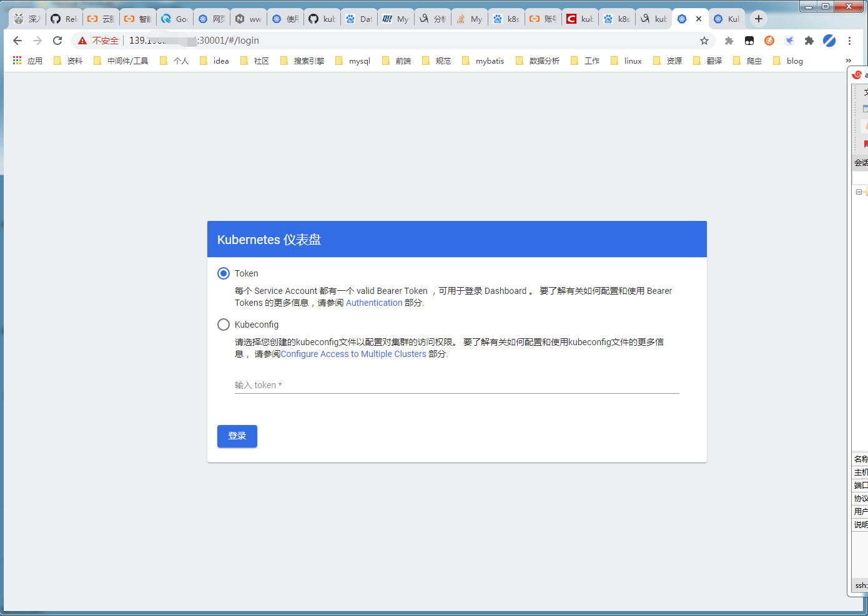Open the blog bookmark folder

click(788, 61)
